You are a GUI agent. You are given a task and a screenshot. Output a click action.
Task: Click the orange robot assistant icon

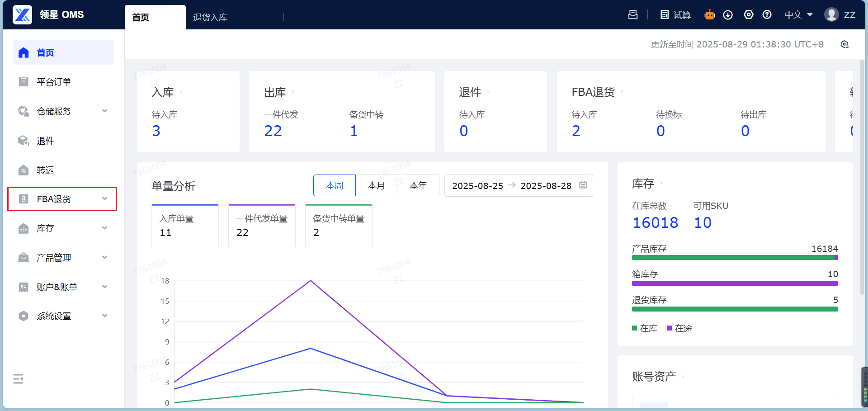[709, 15]
